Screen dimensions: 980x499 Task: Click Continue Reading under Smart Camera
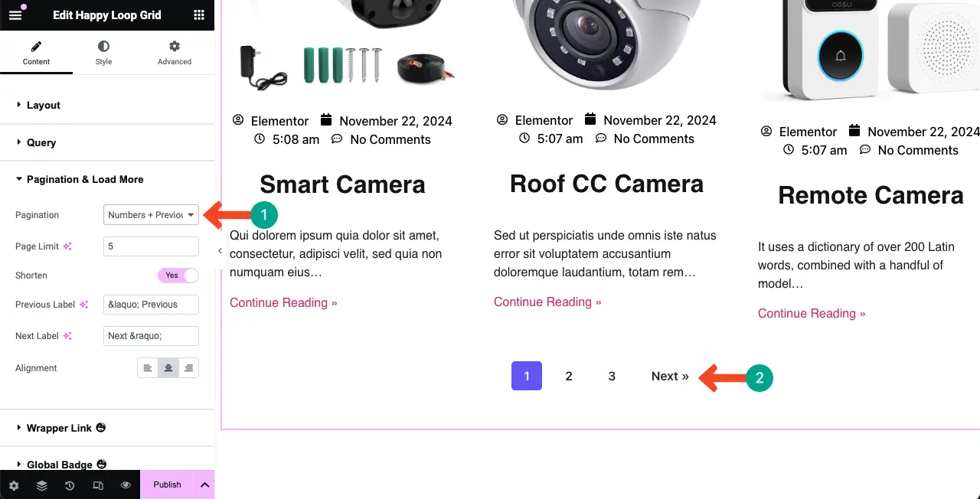coord(283,303)
